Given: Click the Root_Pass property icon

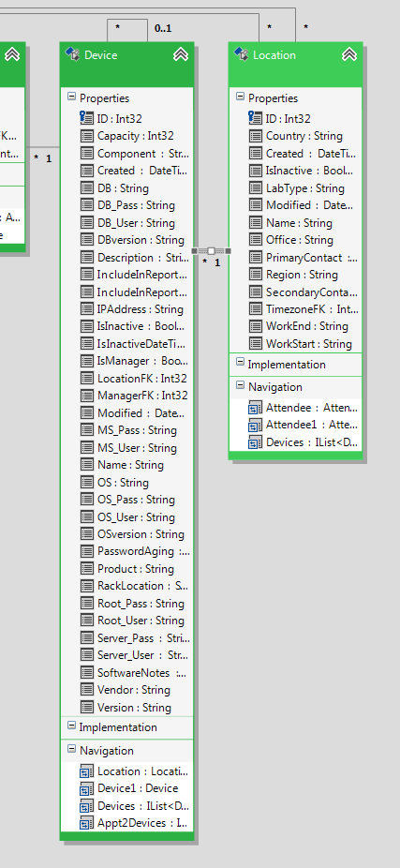Looking at the screenshot, I should pyautogui.click(x=87, y=604).
